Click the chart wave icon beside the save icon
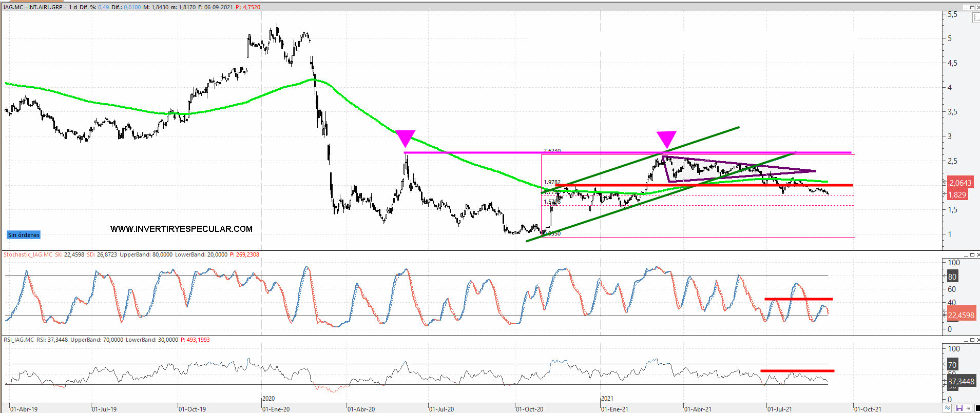 [947, 408]
